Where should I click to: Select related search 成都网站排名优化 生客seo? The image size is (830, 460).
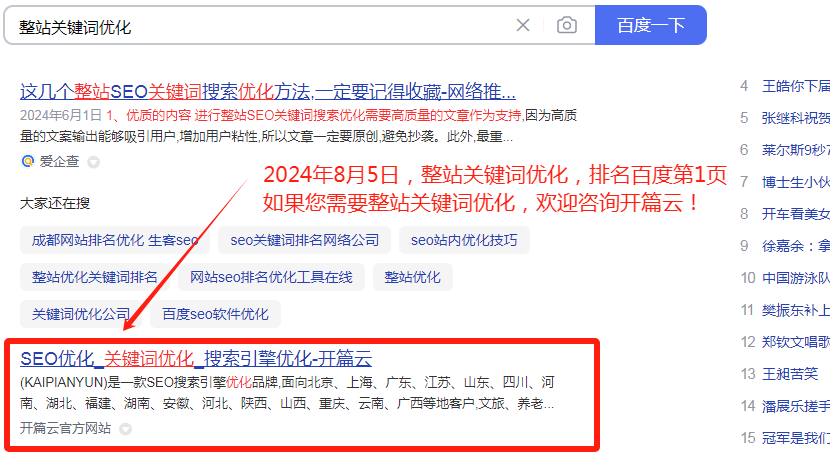(115, 240)
